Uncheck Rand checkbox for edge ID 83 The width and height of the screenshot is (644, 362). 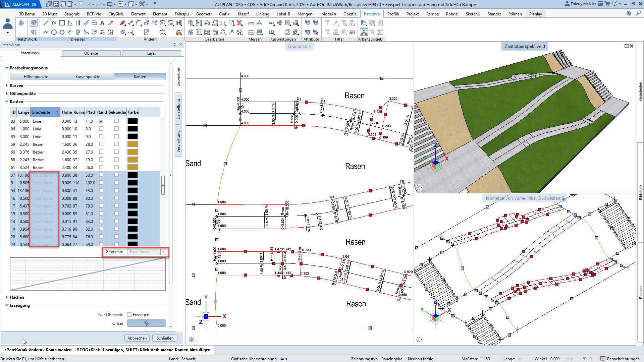pyautogui.click(x=101, y=121)
